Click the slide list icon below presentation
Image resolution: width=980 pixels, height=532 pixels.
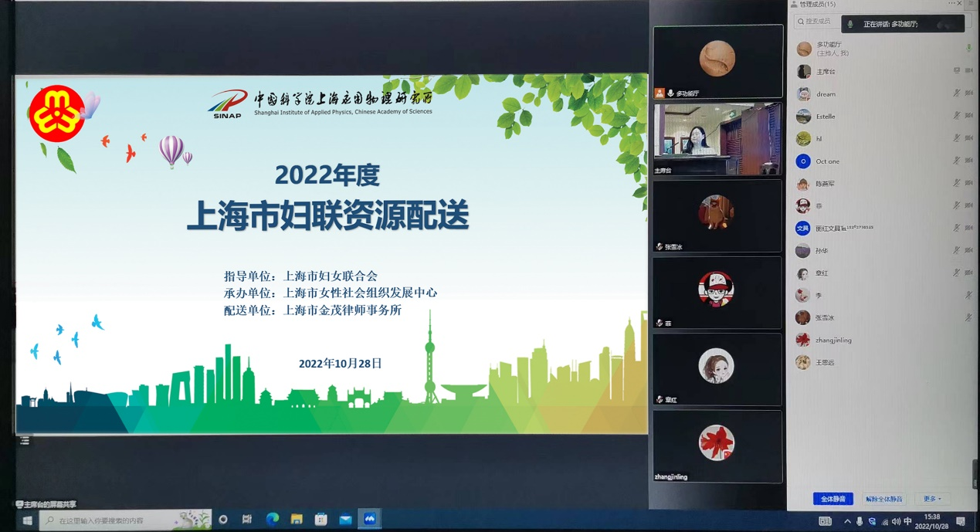click(x=25, y=441)
